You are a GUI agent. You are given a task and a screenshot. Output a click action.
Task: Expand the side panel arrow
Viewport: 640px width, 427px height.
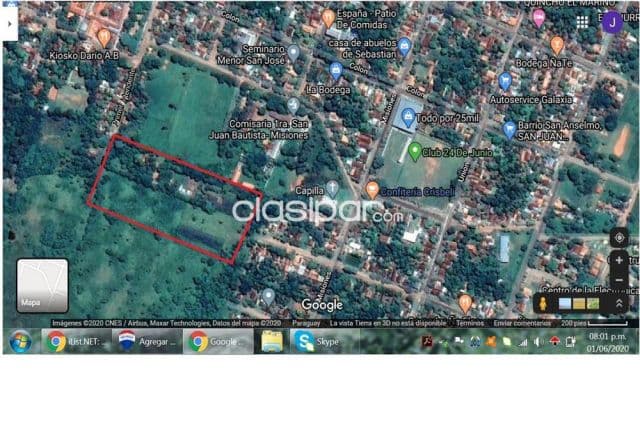[x=9, y=24]
